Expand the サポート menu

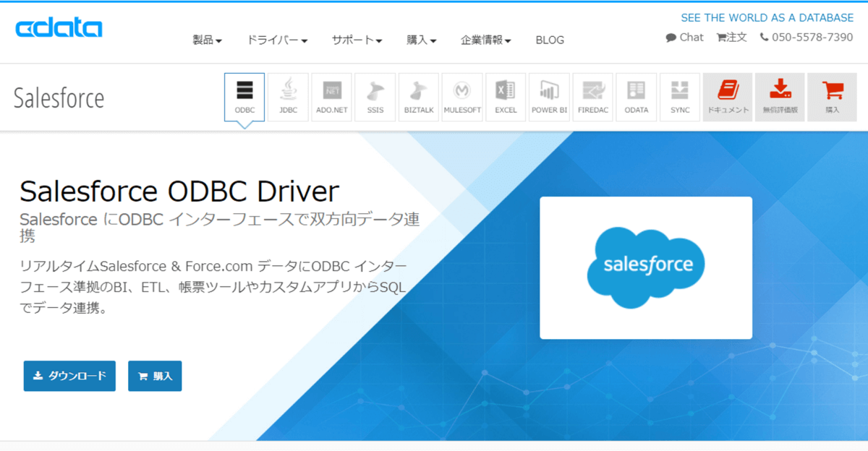tap(357, 40)
